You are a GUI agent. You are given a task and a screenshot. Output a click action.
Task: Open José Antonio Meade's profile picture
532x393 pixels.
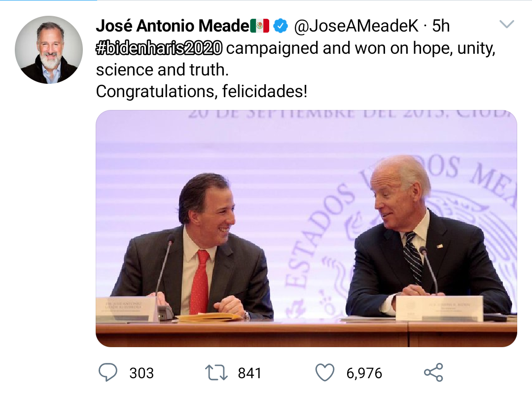(49, 50)
